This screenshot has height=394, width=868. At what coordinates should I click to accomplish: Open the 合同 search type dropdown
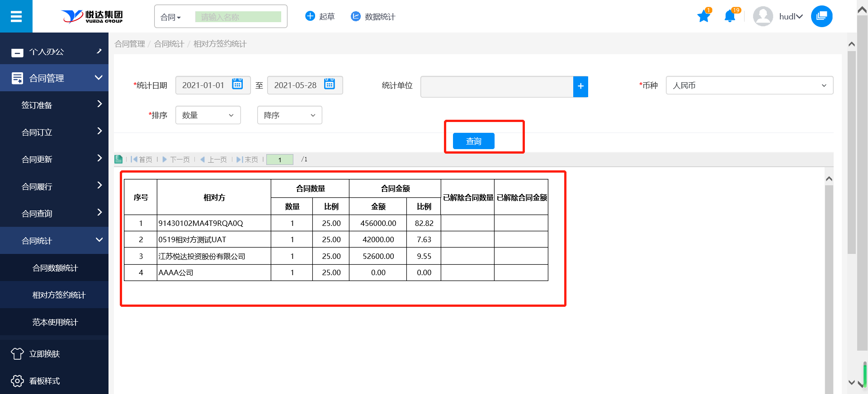171,17
